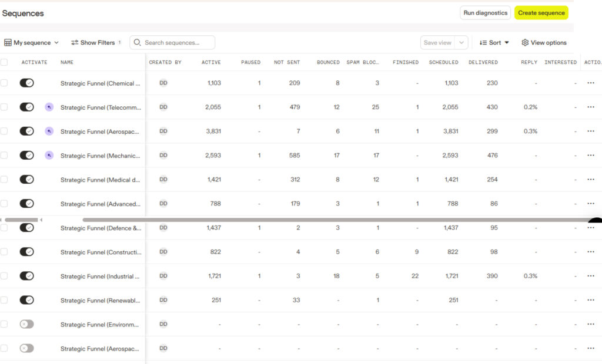Screen dimensions: 602x364
Task: Deactivate the Medical d... sequence toggle
Action: coord(27,180)
